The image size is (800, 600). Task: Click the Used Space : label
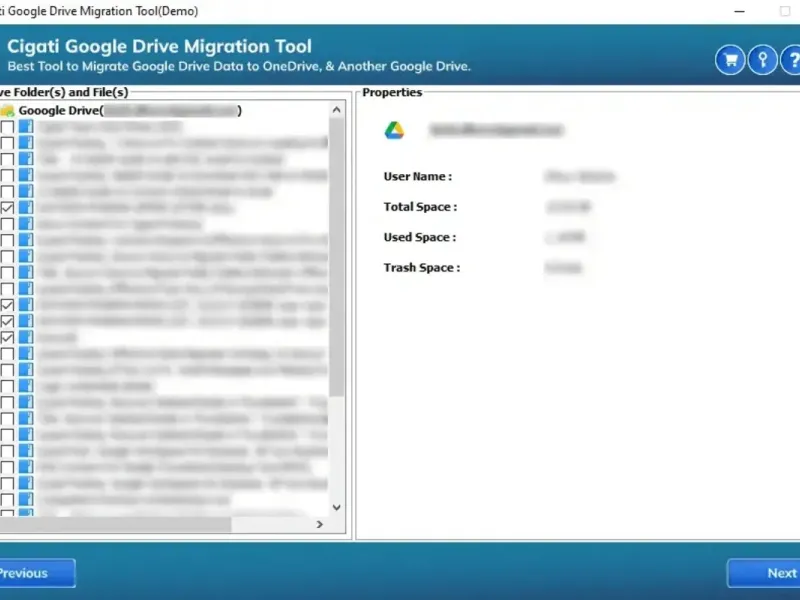pos(420,237)
